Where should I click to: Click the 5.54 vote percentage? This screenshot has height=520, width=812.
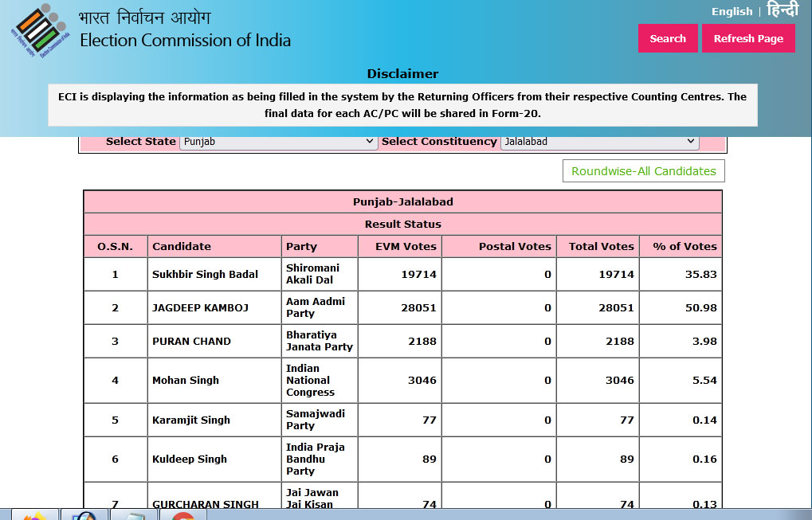click(x=704, y=381)
